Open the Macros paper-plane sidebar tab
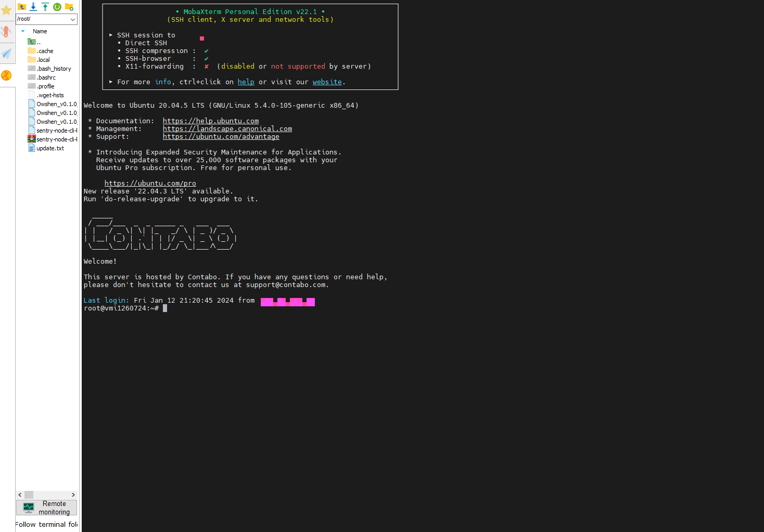764x532 pixels. 6,53
